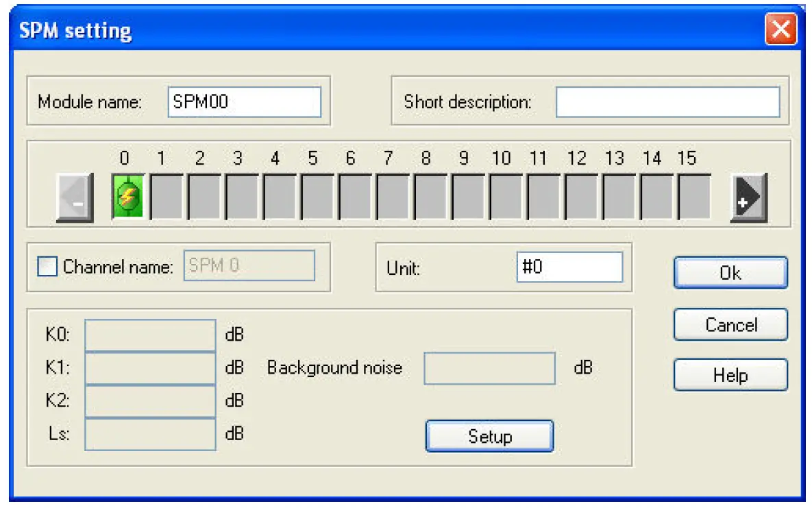Click the Background noise value field
This screenshot has width=812, height=508.
pyautogui.click(x=489, y=368)
